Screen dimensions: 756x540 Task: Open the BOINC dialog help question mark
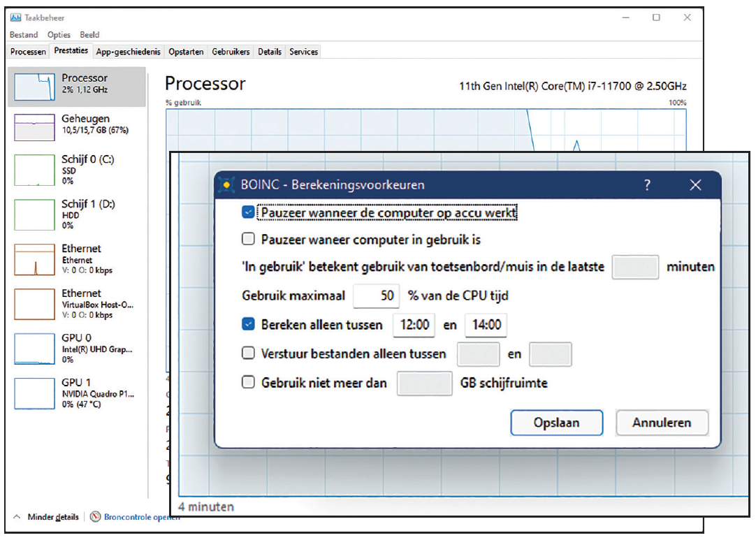click(x=647, y=184)
